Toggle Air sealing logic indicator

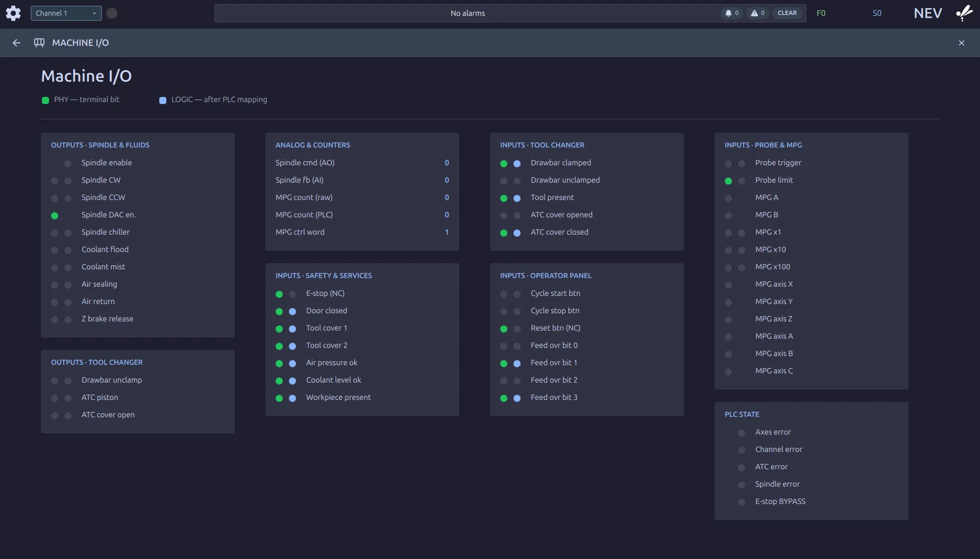coord(68,285)
